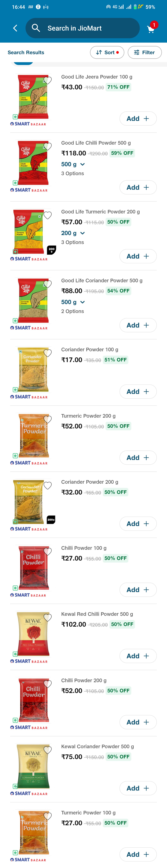Add Chilli Powder 100 g to cart
The height and width of the screenshot is (868, 167).
[x=138, y=590]
